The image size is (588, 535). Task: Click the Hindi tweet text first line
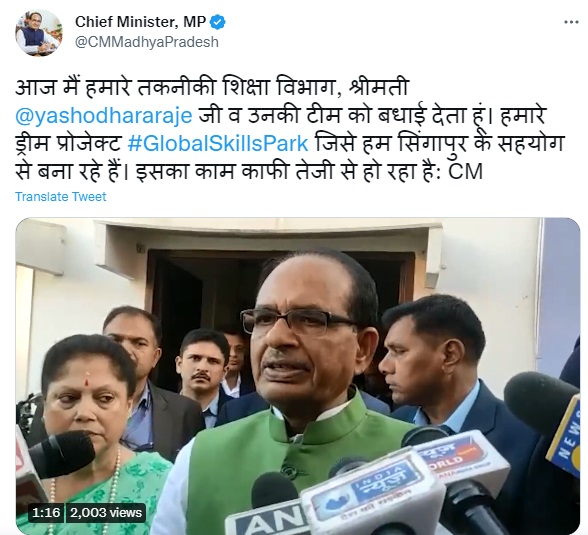click(212, 88)
